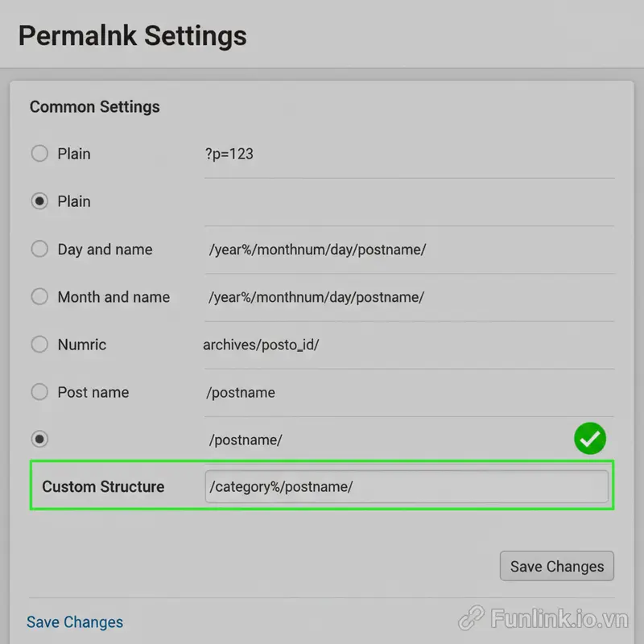The image size is (644, 644).
Task: Enable the Numric permalink option
Action: [39, 344]
